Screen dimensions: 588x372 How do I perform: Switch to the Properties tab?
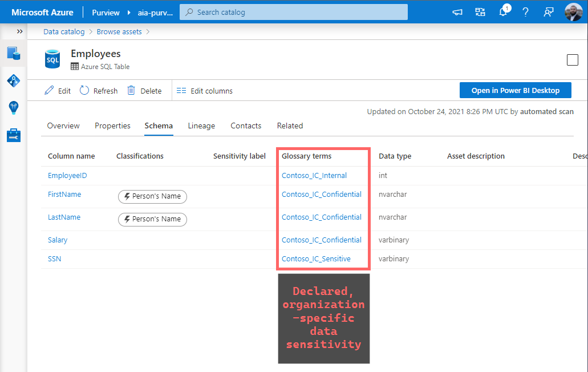click(112, 126)
